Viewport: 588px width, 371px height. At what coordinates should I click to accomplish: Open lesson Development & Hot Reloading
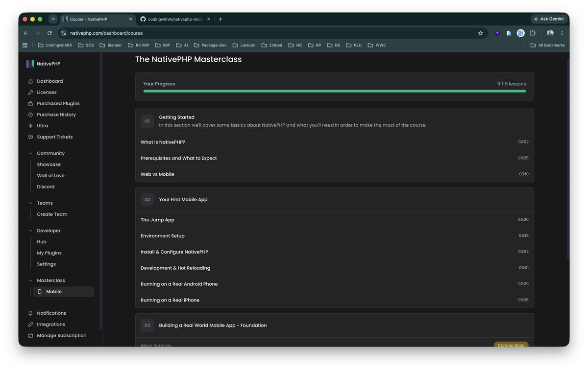[x=335, y=268]
